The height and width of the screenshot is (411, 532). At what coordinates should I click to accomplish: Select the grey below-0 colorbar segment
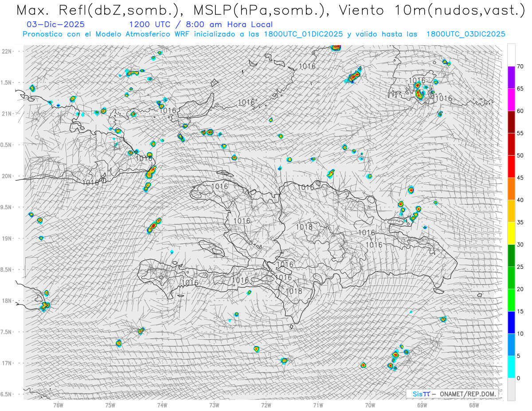(x=511, y=389)
